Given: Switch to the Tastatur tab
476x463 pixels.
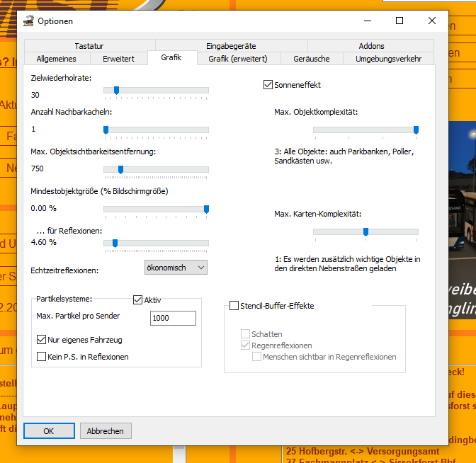Looking at the screenshot, I should tap(89, 46).
